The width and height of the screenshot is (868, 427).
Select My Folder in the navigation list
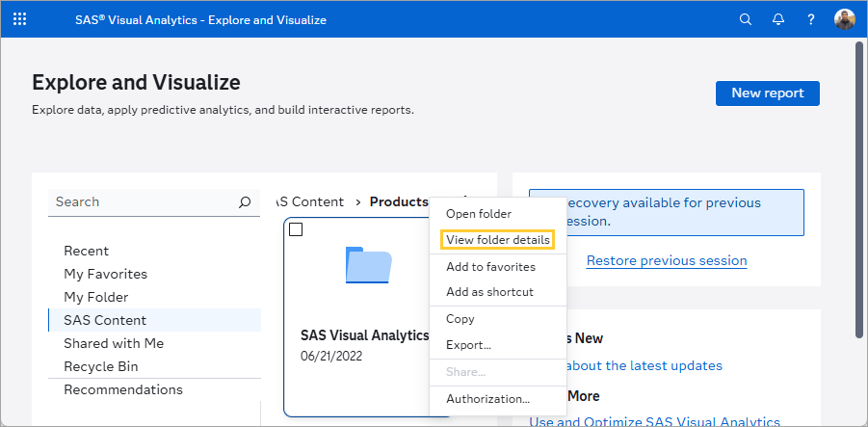click(x=154, y=298)
